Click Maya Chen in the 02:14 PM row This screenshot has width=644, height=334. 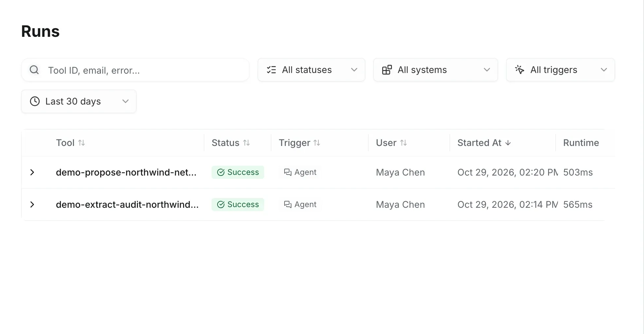[x=400, y=204]
